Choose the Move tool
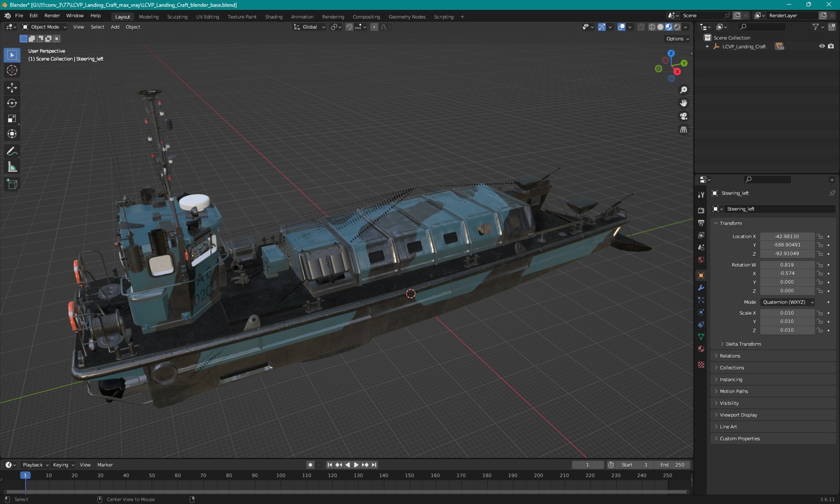This screenshot has width=840, height=504. (12, 87)
